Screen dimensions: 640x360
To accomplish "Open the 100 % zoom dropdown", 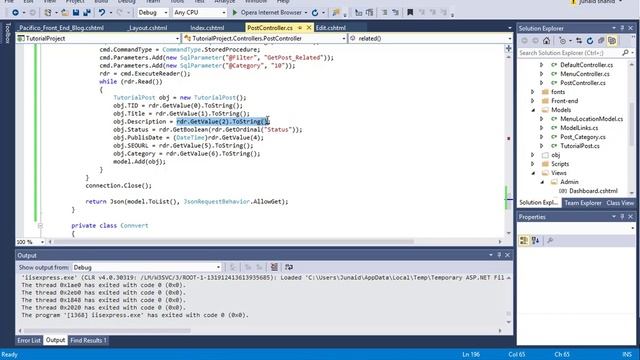I will [30, 242].
